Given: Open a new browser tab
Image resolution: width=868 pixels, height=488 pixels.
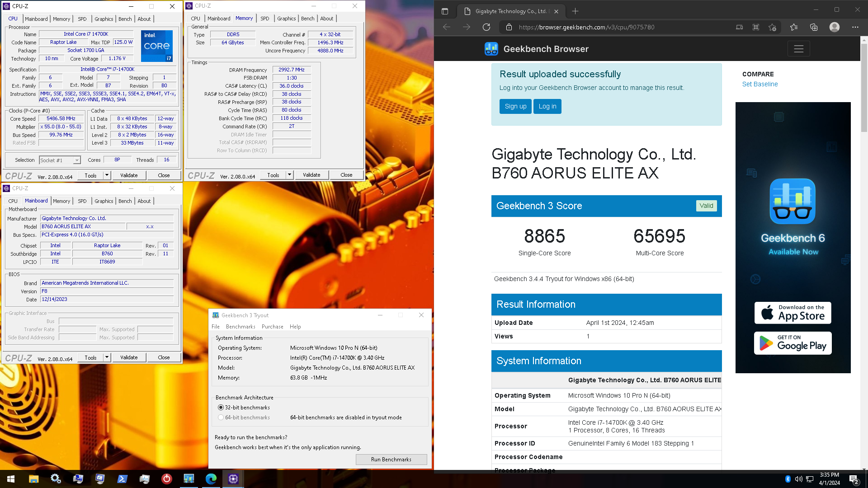Looking at the screenshot, I should (x=575, y=11).
